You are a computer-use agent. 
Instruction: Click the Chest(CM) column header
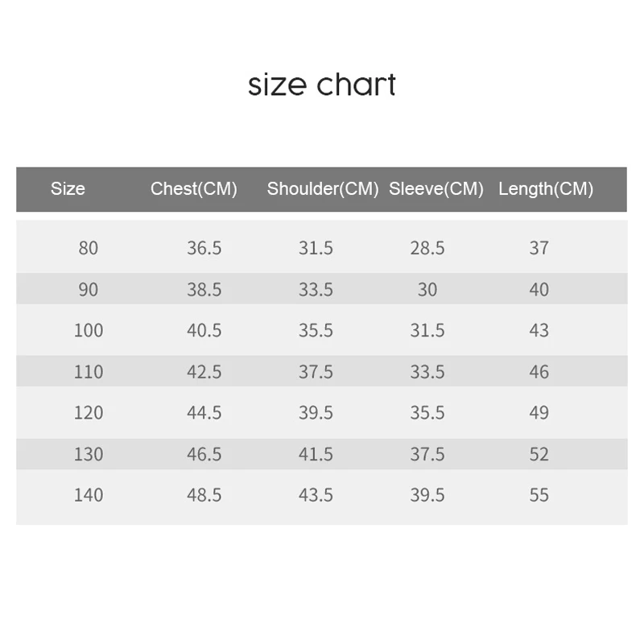(x=194, y=189)
